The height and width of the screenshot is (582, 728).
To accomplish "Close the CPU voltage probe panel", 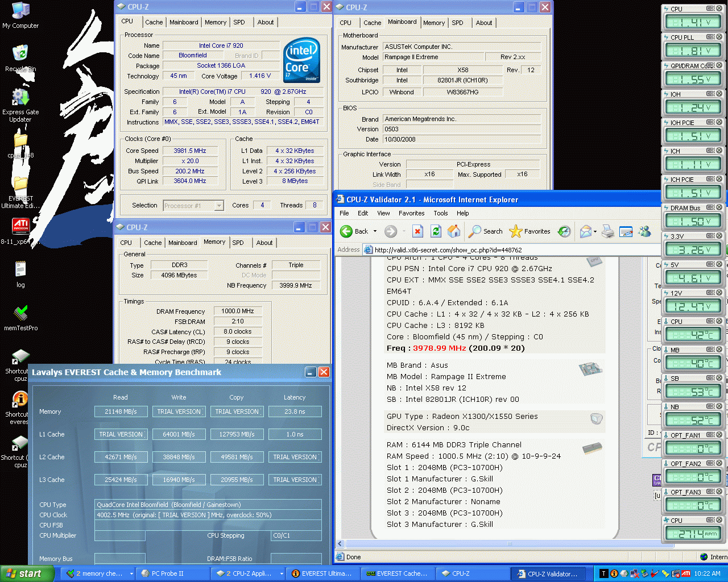I will [x=719, y=9].
